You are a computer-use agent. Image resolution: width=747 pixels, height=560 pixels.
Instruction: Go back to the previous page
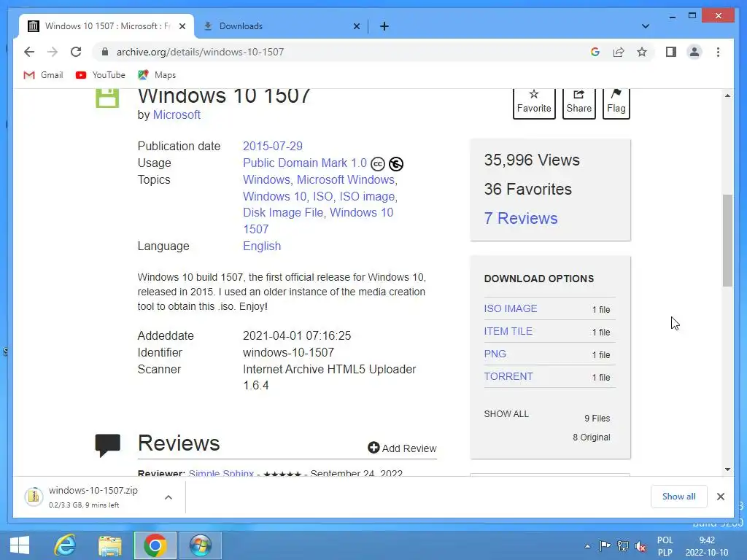pos(29,52)
